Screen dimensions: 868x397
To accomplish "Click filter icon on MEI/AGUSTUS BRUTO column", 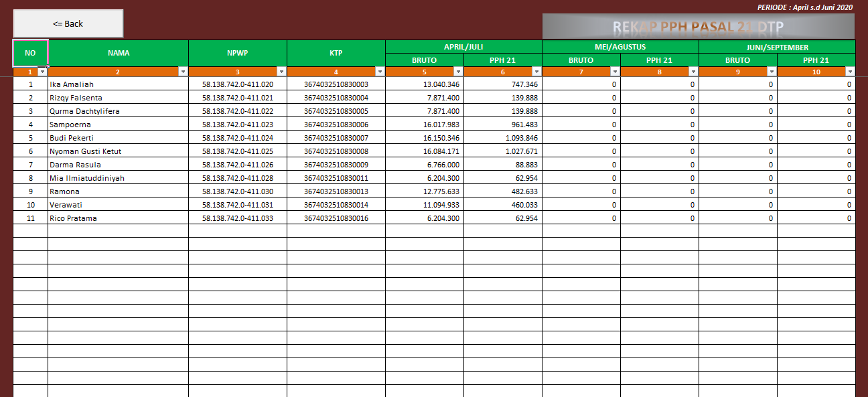I will pyautogui.click(x=614, y=71).
